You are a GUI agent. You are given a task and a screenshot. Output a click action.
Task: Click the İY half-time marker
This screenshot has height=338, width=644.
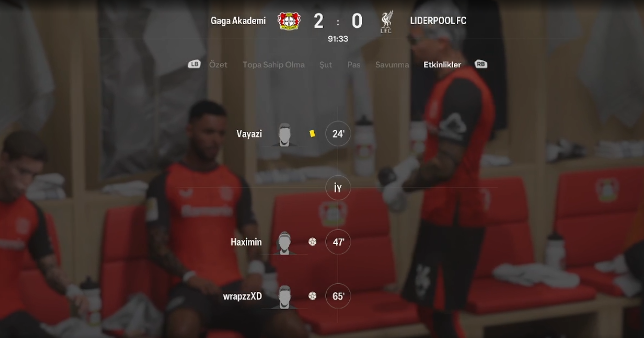pyautogui.click(x=338, y=188)
